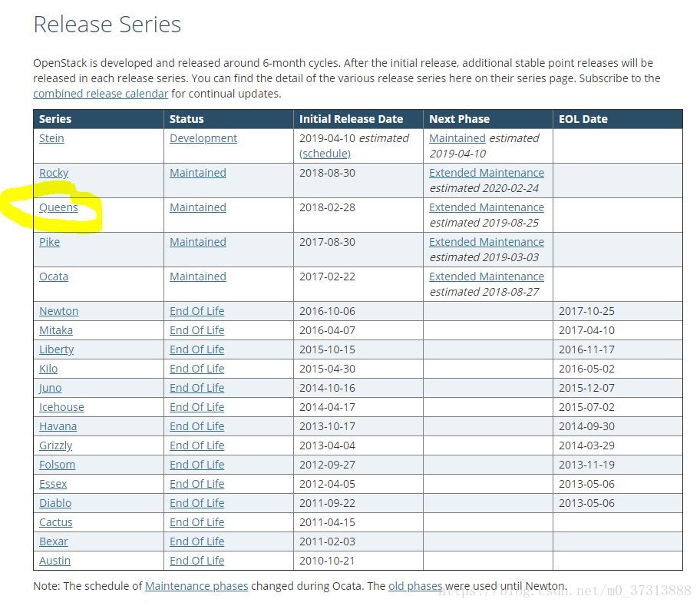Screen dimensions: 700x606
Task: Click End Of Life link in Newton row
Action: pos(196,311)
